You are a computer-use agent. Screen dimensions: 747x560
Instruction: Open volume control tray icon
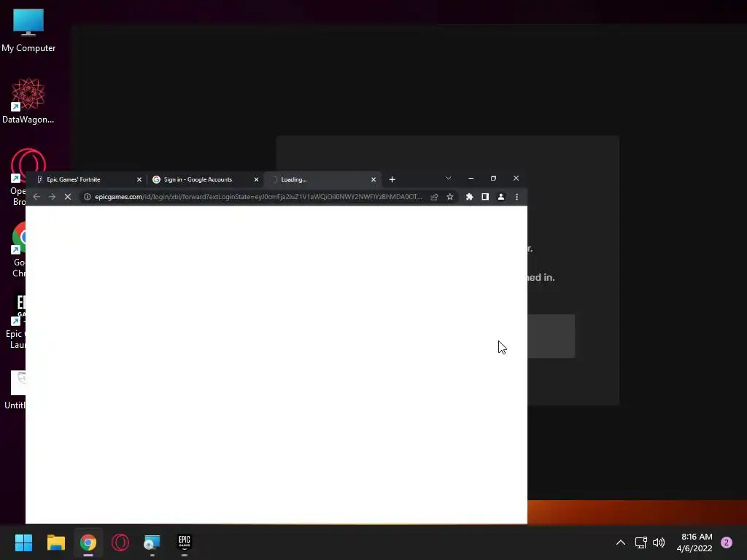point(659,542)
